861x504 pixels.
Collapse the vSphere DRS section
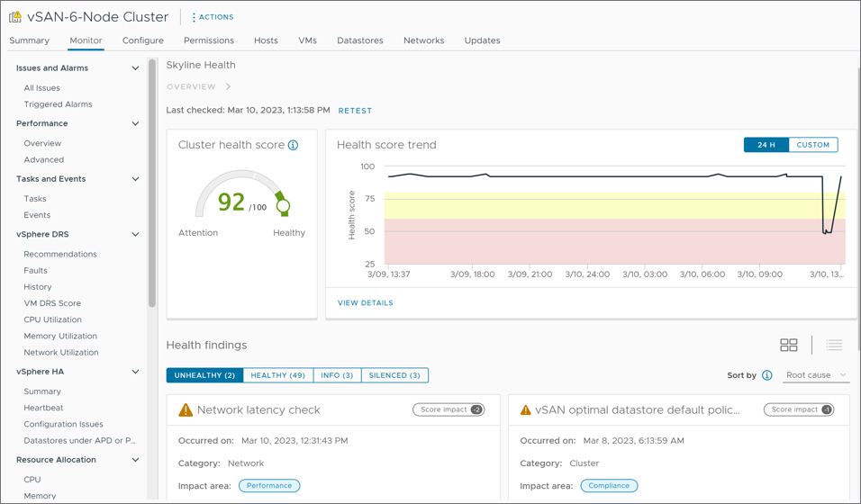click(x=135, y=235)
